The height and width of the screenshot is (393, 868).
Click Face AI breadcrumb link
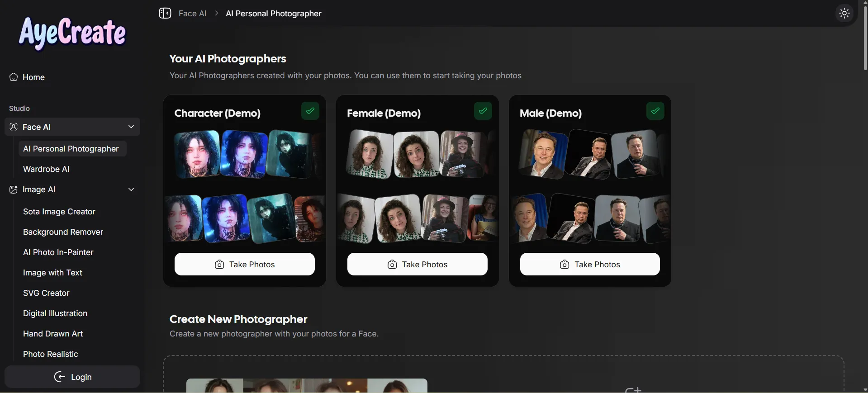click(193, 14)
